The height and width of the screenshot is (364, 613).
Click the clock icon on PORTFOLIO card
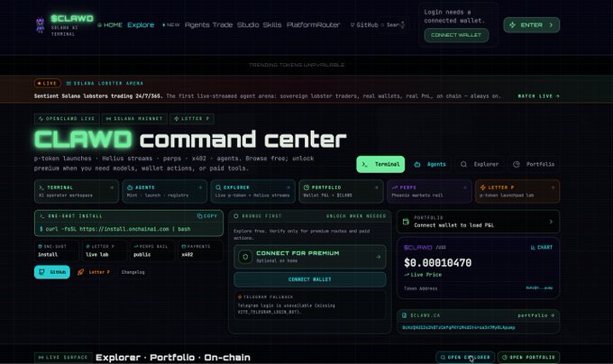pos(306,187)
